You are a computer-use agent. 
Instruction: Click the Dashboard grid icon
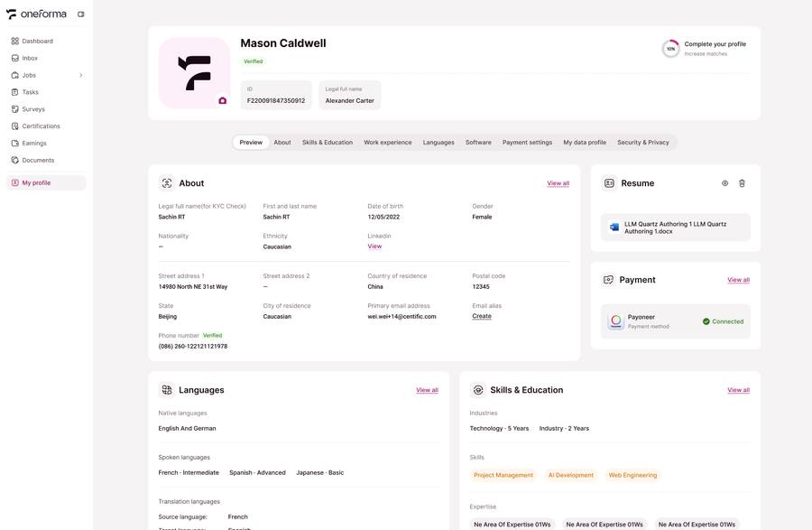[15, 41]
